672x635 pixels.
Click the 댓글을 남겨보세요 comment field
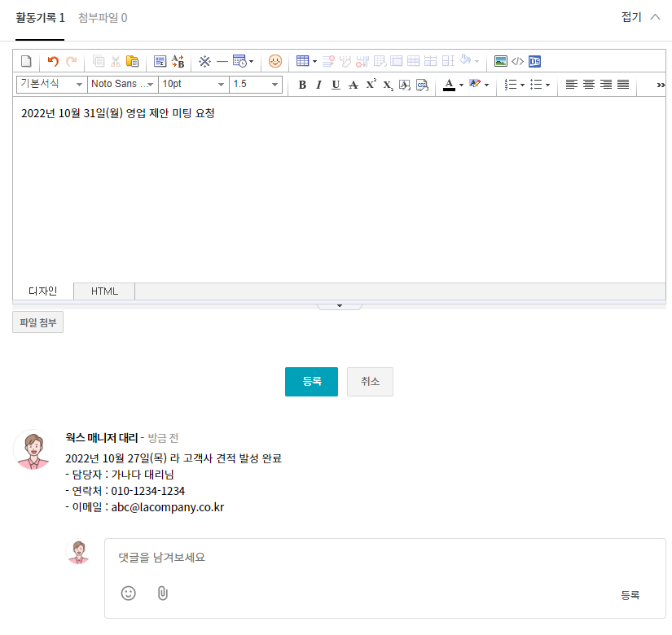pyautogui.click(x=383, y=558)
